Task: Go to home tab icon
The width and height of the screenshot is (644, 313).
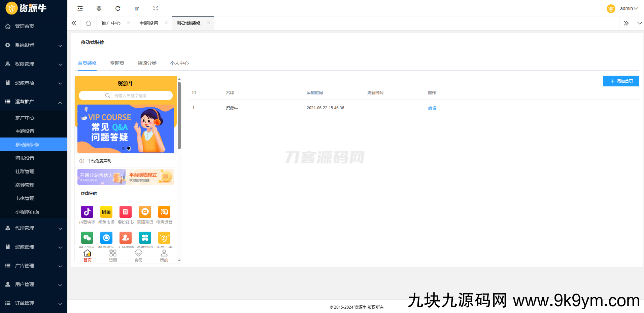Action: 89,23
